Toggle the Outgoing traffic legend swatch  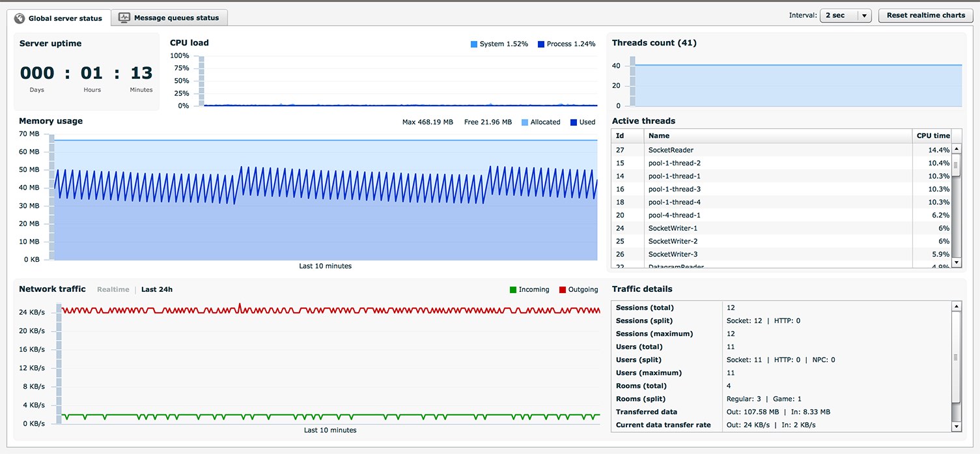[563, 290]
